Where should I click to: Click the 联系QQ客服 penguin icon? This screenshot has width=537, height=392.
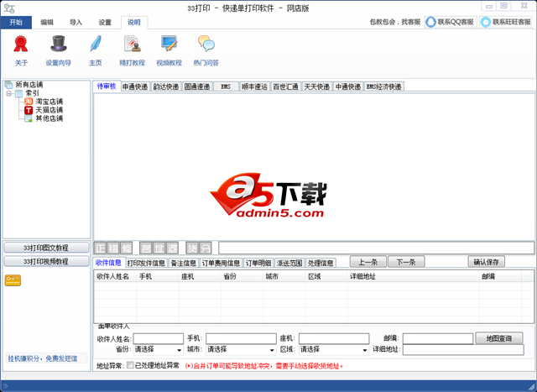click(430, 22)
